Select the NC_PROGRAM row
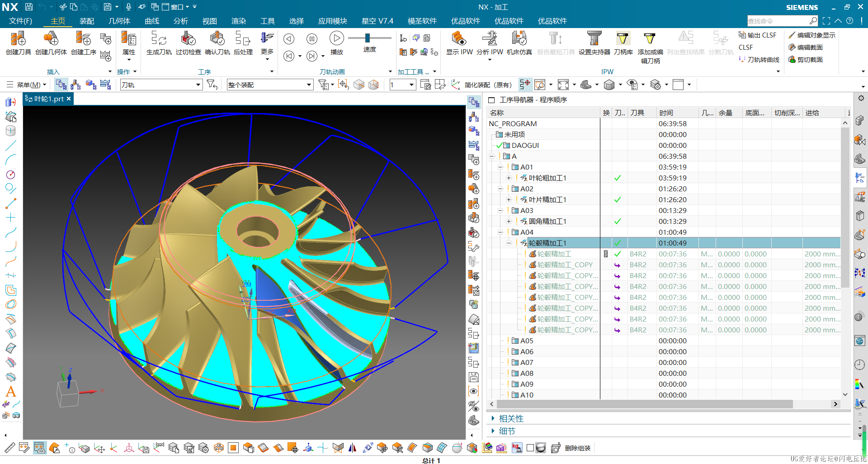Screen dimensions: 868x464 [664, 123]
